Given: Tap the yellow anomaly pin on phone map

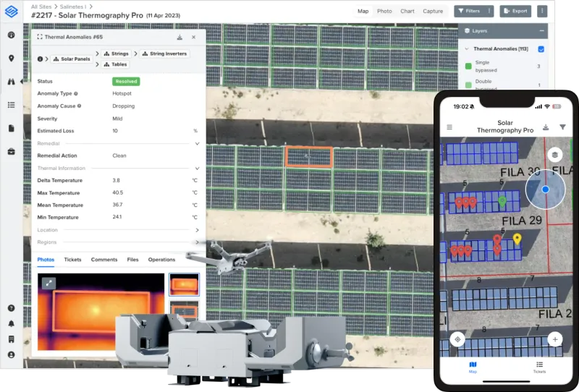Looking at the screenshot, I should coord(517,239).
